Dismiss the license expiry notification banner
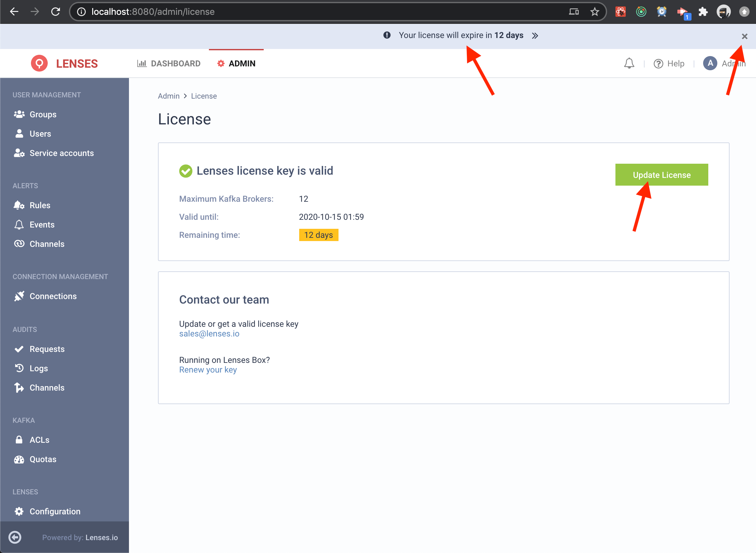Screen dimensions: 756x553 pos(744,35)
